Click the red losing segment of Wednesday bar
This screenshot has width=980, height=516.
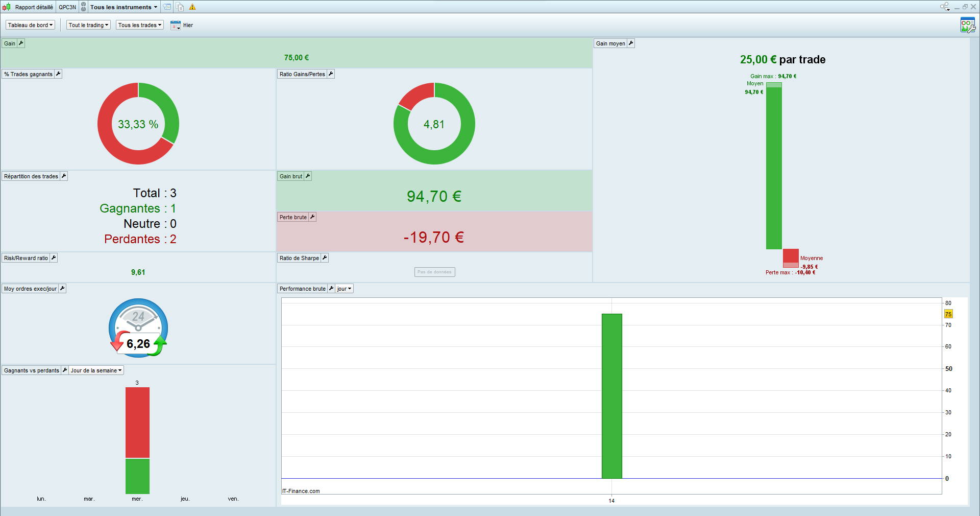[x=137, y=423]
